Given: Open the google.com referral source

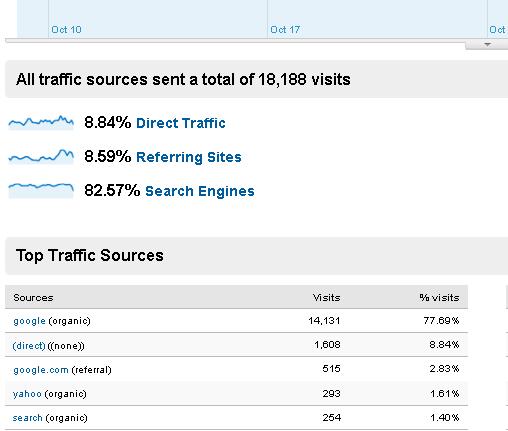Looking at the screenshot, I should coord(41,370).
